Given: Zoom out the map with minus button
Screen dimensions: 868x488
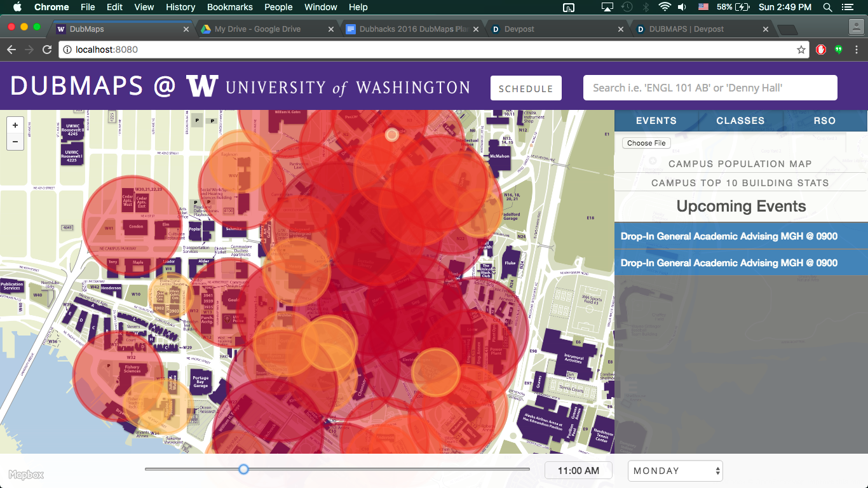Looking at the screenshot, I should (15, 142).
